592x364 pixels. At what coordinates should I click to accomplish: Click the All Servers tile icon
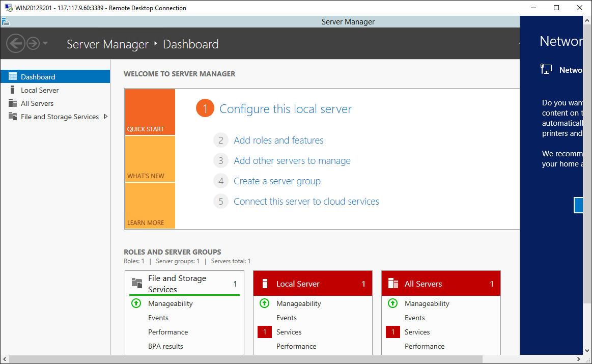(393, 283)
